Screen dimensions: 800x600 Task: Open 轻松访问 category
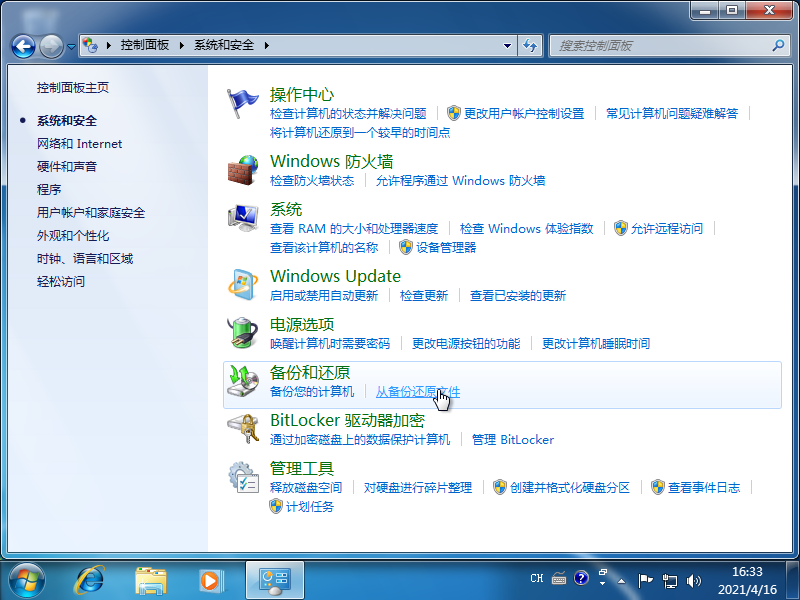61,282
